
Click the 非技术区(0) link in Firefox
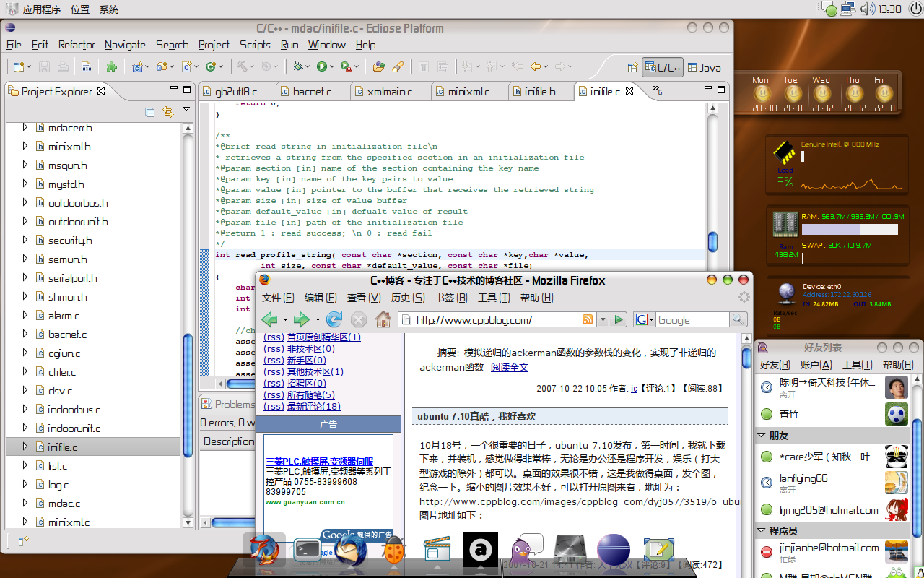[x=310, y=349]
